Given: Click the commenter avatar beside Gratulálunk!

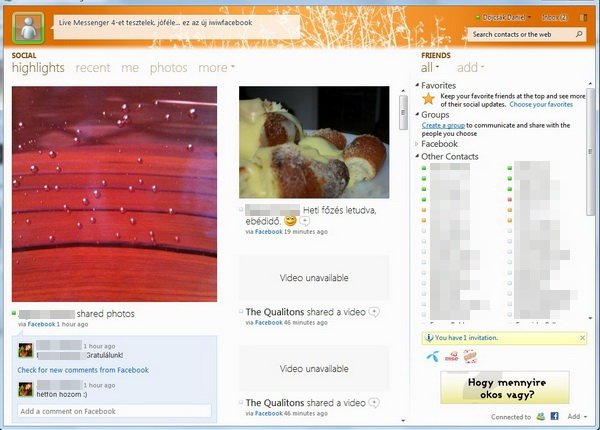Looking at the screenshot, I should [26, 350].
